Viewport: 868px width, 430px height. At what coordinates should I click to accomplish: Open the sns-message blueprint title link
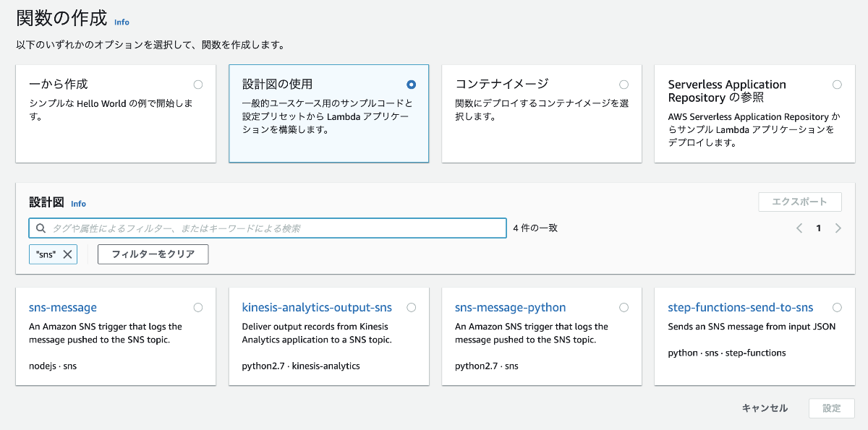(63, 307)
